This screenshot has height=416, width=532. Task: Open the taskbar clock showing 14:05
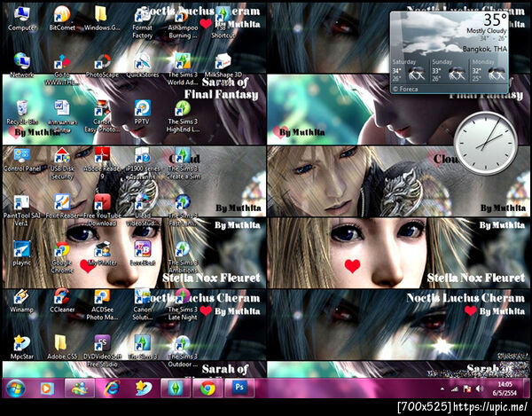tap(505, 389)
